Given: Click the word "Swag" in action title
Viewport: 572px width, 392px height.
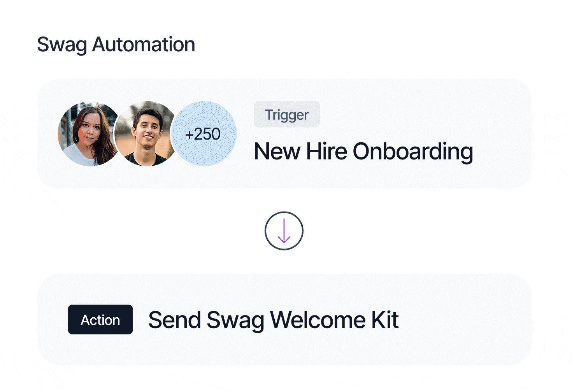Looking at the screenshot, I should [x=235, y=320].
